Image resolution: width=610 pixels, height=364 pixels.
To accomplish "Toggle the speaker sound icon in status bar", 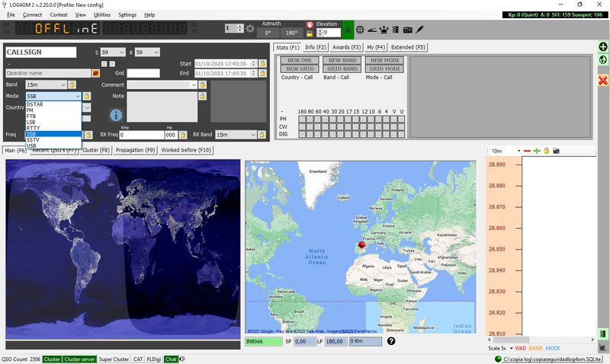I will (181, 359).
